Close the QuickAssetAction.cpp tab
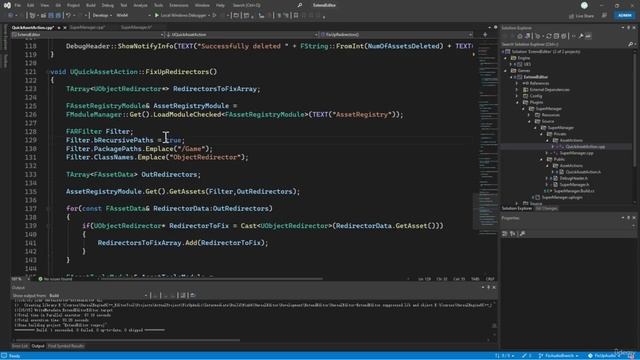The image size is (640, 360). tap(65, 28)
